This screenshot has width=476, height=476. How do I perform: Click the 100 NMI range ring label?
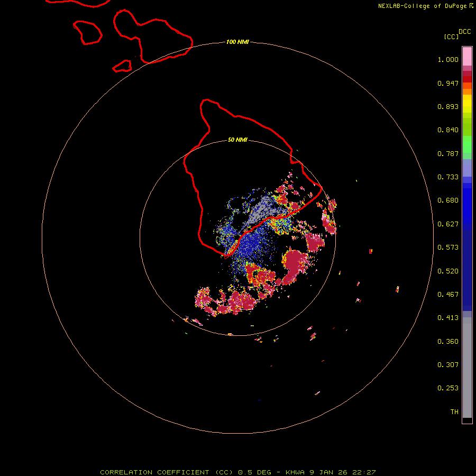tap(237, 42)
